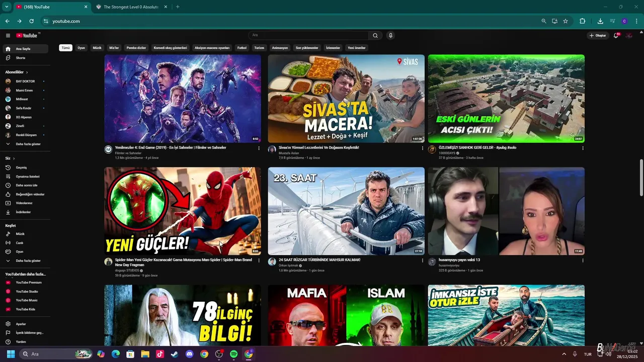Select the Müzik filter chip
The width and height of the screenshot is (644, 362).
point(97,48)
